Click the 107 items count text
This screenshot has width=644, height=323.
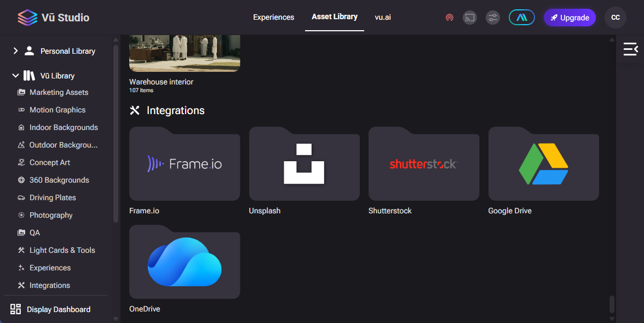[x=141, y=90]
